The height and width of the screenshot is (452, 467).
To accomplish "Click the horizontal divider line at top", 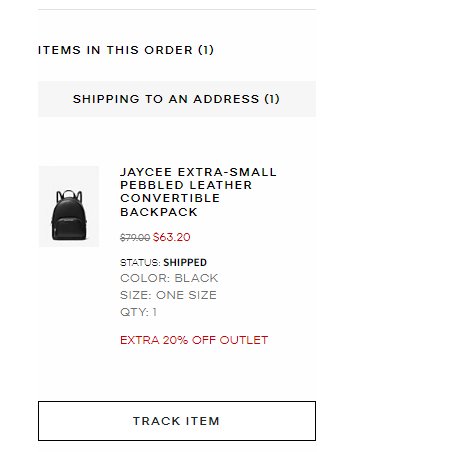I will click(177, 9).
